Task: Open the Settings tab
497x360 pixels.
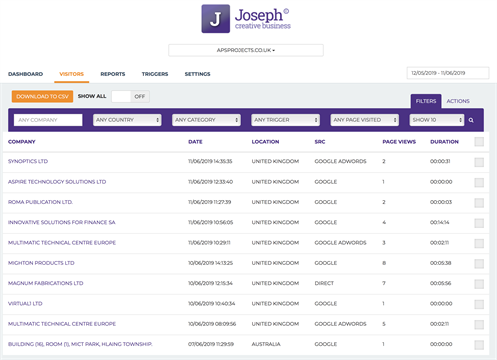Action: pyautogui.click(x=197, y=74)
